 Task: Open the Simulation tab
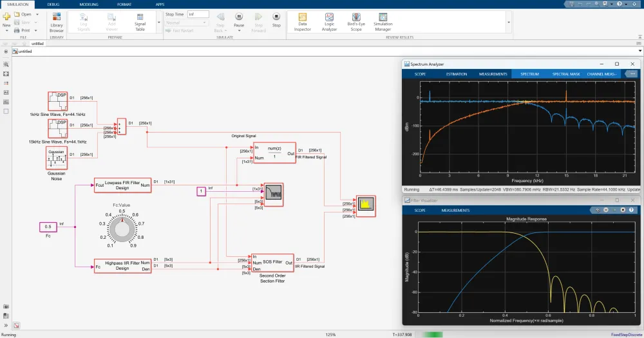(x=17, y=5)
